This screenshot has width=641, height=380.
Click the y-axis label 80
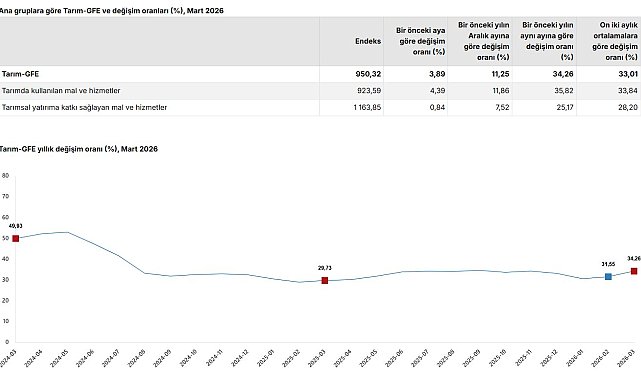click(x=5, y=176)
